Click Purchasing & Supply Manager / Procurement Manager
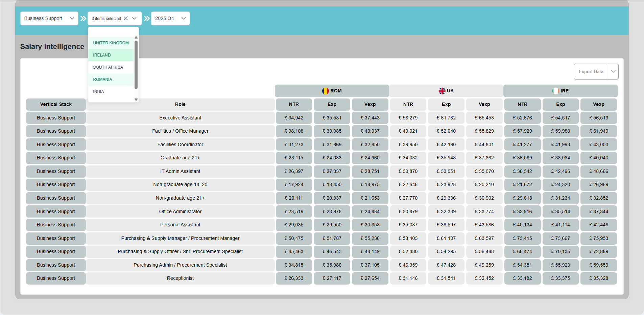The width and height of the screenshot is (644, 315). [180, 239]
